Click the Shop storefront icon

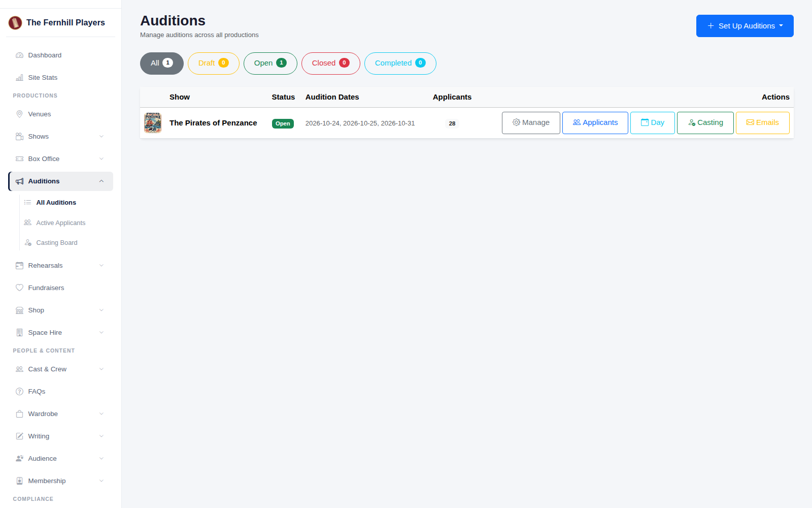tap(19, 310)
